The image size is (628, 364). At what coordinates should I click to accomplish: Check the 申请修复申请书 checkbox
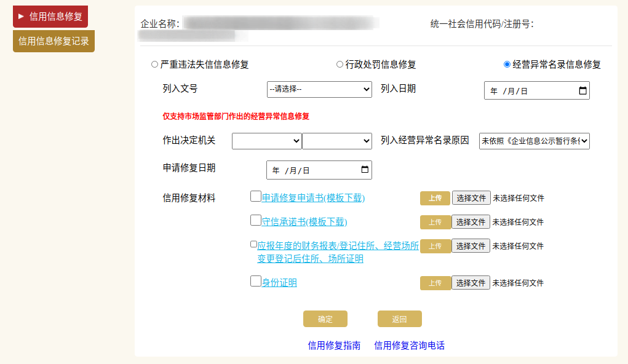[x=256, y=197]
